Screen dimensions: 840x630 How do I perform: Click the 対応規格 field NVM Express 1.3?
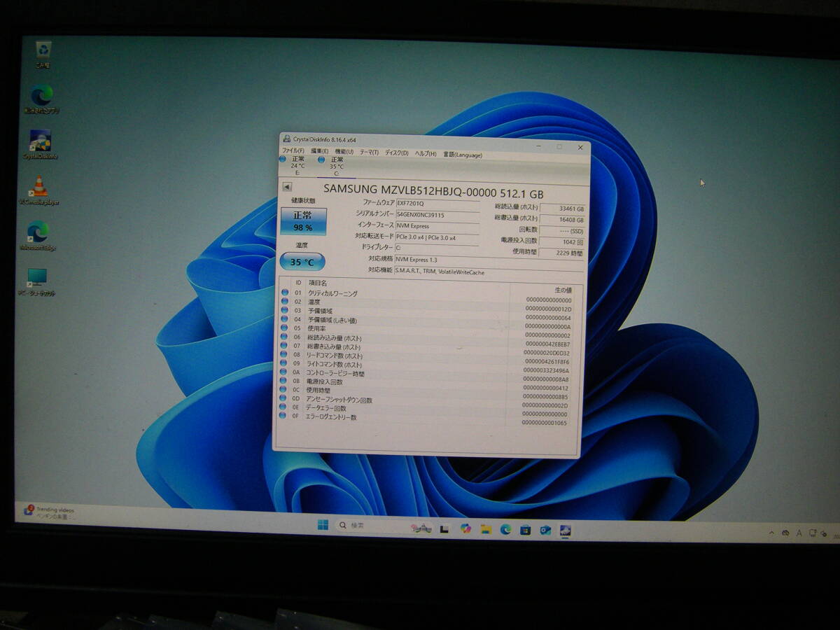tap(488, 260)
